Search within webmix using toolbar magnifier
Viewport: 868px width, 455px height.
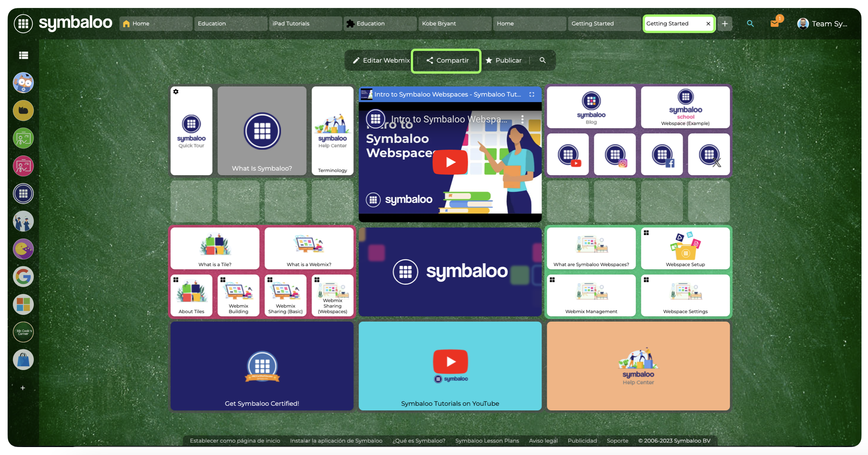point(543,60)
